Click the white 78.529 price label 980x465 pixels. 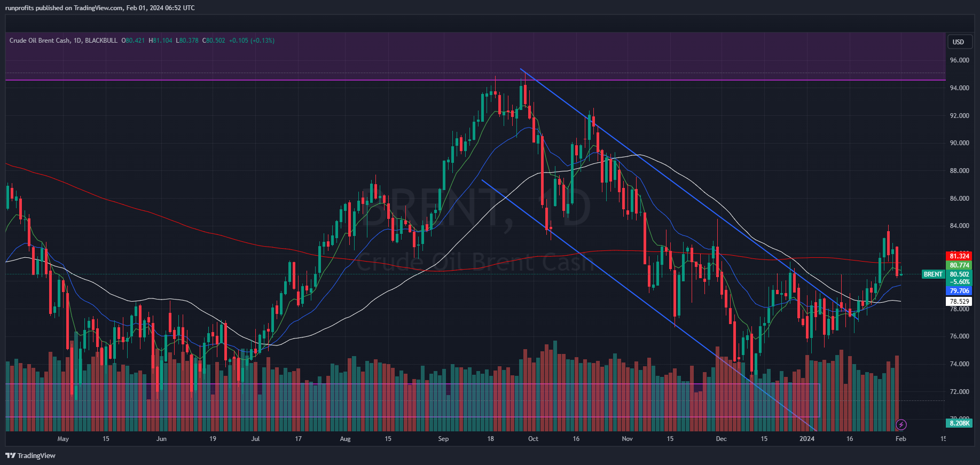click(x=959, y=302)
